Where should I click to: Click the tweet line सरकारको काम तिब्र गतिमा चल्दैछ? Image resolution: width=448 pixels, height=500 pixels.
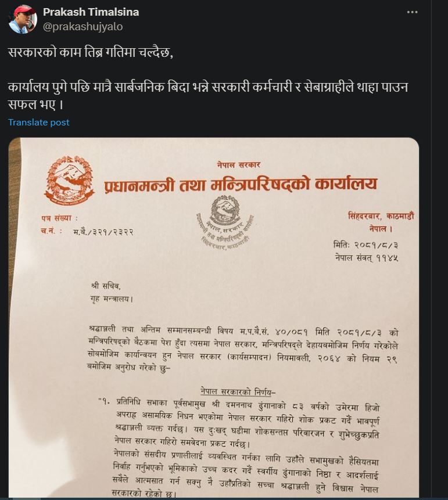pyautogui.click(x=91, y=52)
